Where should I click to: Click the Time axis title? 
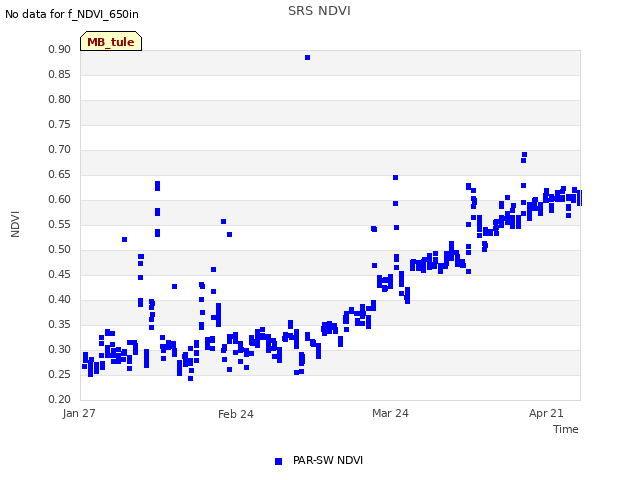(x=566, y=429)
